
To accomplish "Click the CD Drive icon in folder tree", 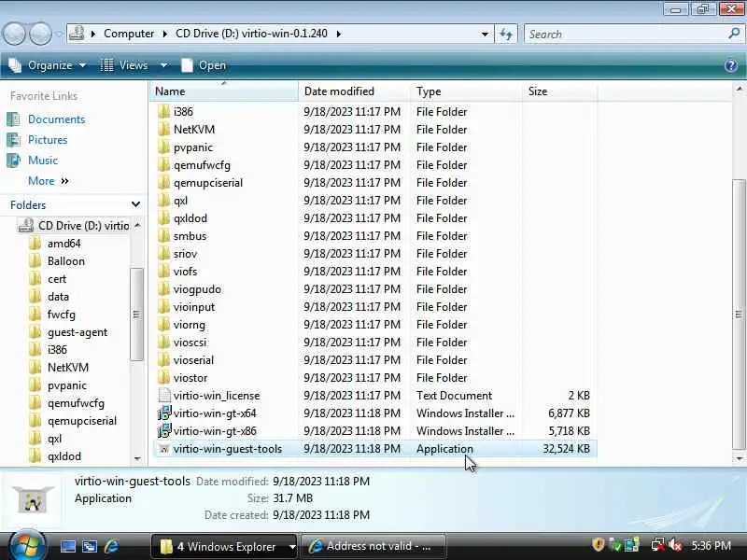I will [26, 225].
